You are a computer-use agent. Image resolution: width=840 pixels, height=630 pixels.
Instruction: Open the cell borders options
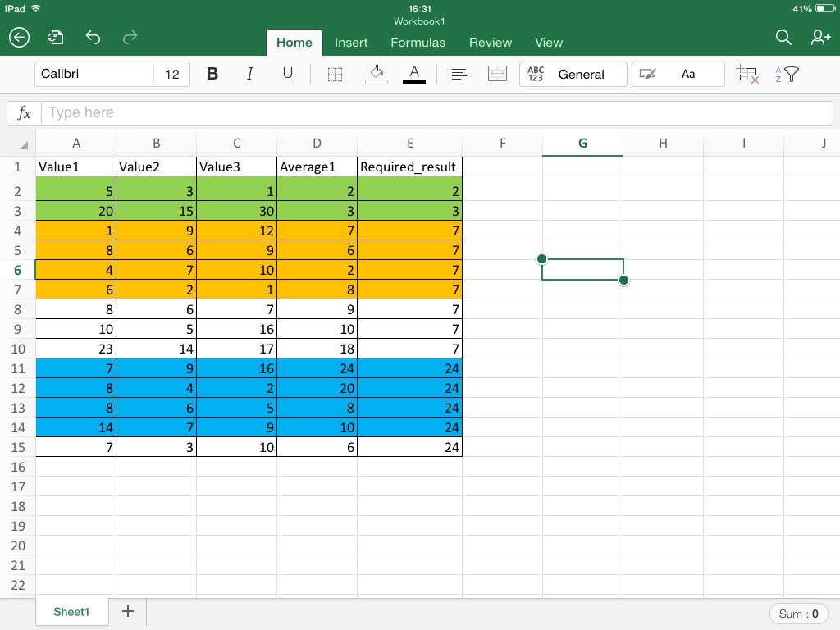pos(334,74)
